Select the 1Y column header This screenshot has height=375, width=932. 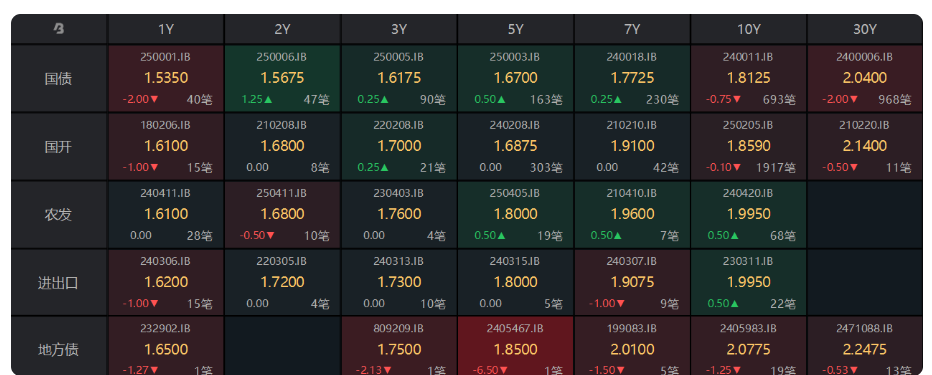(166, 29)
